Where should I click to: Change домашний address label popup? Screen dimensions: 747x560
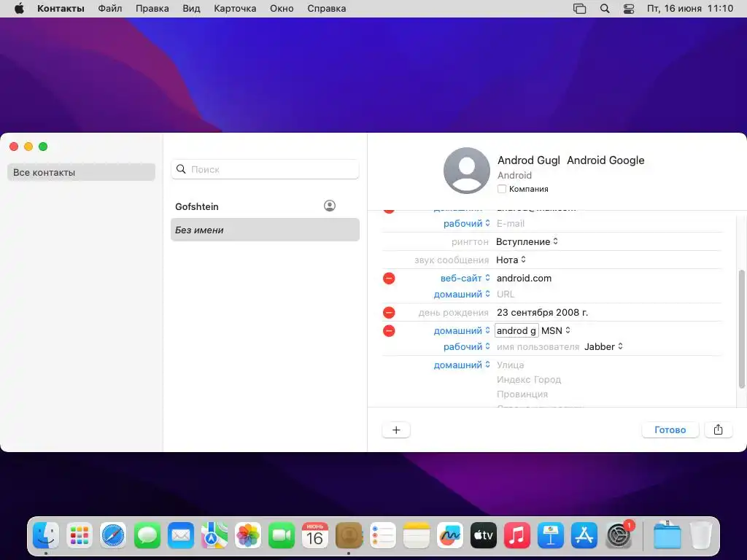[x=462, y=365]
